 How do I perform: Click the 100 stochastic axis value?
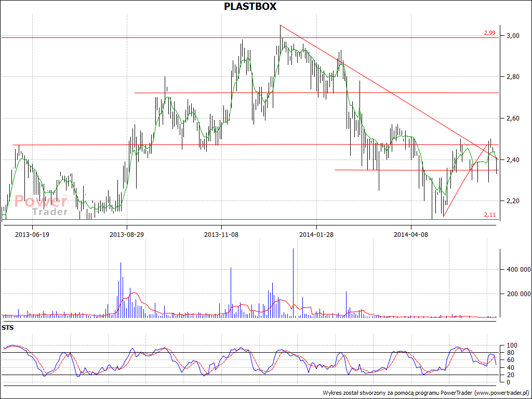[x=512, y=345]
